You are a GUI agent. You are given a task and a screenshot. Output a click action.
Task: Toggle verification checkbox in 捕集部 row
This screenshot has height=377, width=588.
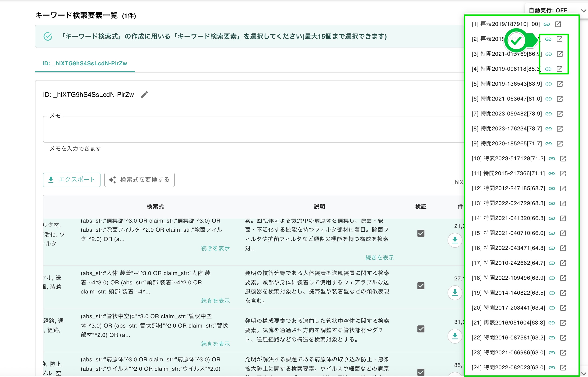click(421, 233)
